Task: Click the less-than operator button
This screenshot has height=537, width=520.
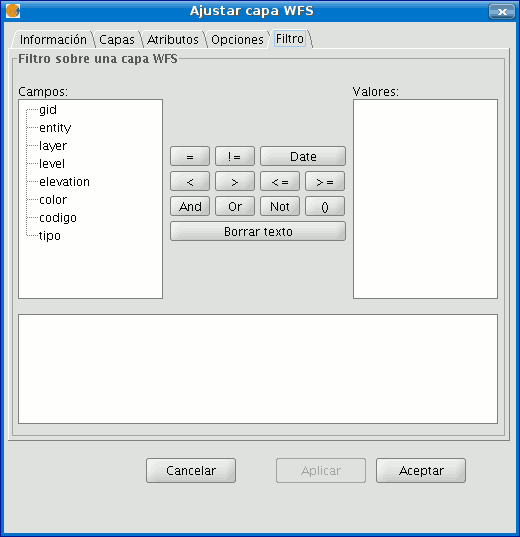Action: [190, 181]
